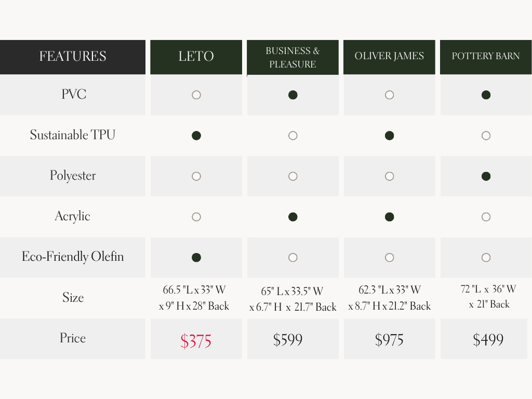Select LETO's filled Eco-Friendly Olefin dot
Screen dimensions: 532x399
(196, 257)
